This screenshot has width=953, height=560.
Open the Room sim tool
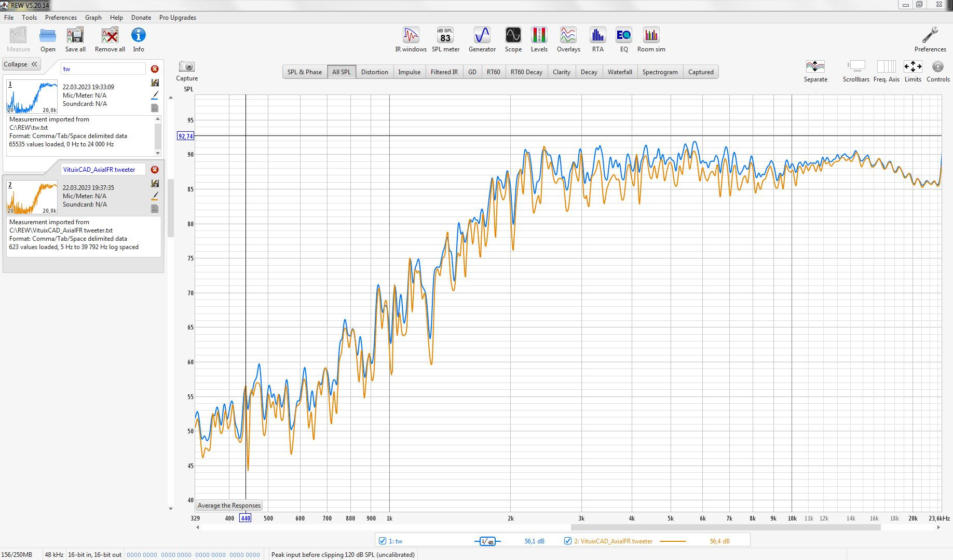click(x=651, y=39)
